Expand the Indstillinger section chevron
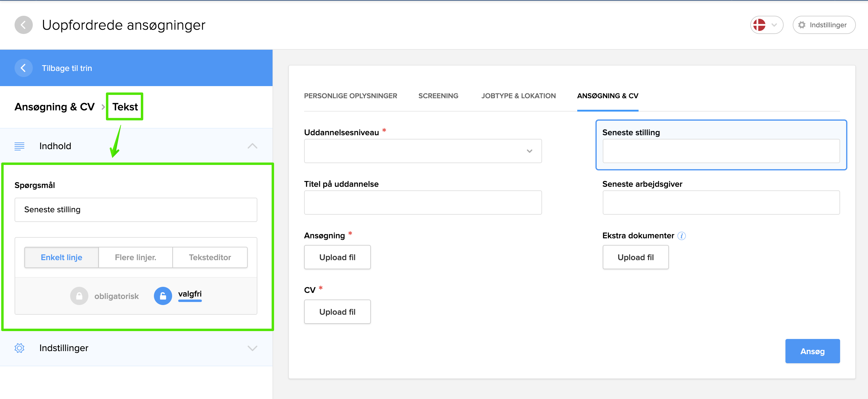The image size is (868, 399). [252, 348]
